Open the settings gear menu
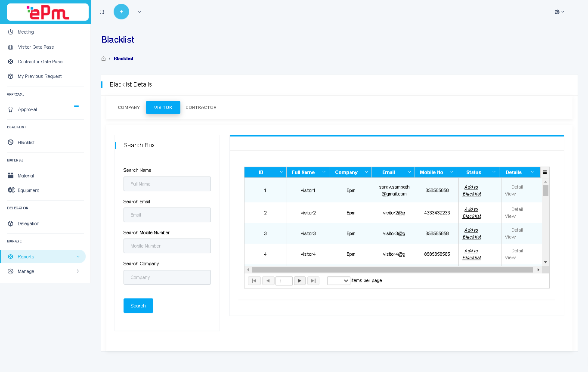The width and height of the screenshot is (588, 372). pyautogui.click(x=559, y=12)
